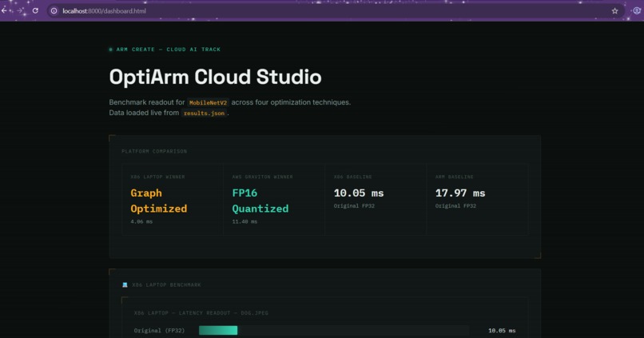Click the X86 BASELINE label

[353, 177]
